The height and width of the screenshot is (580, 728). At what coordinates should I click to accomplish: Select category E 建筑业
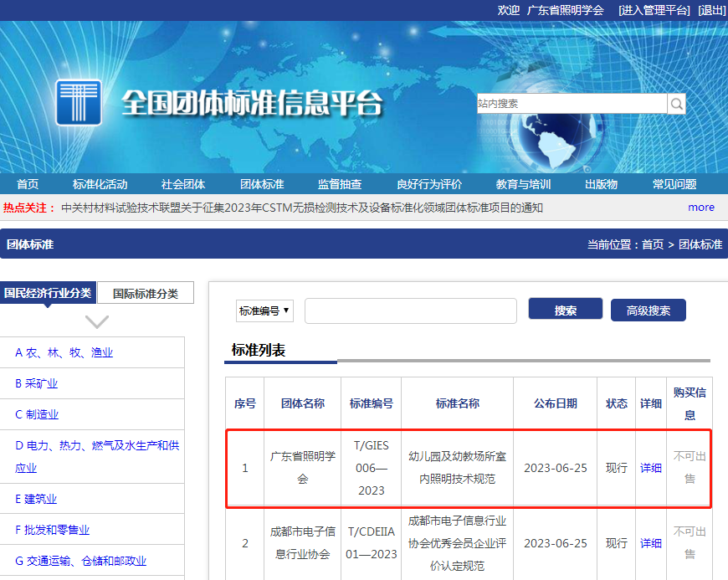point(36,499)
